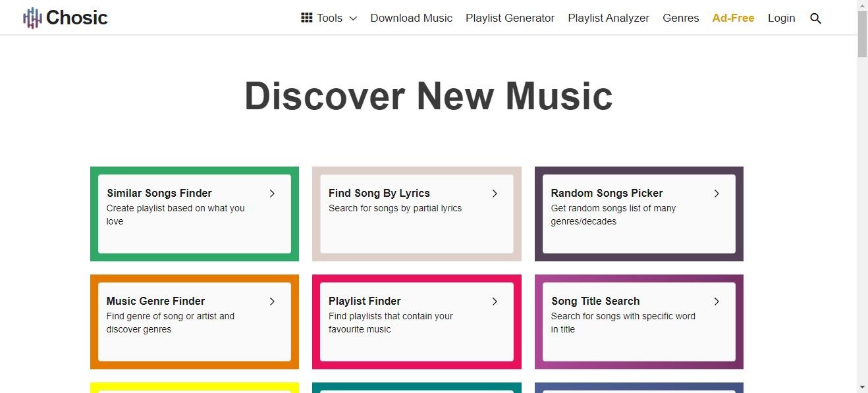
Task: Click the page scrollbar down arrow
Action: [862, 387]
